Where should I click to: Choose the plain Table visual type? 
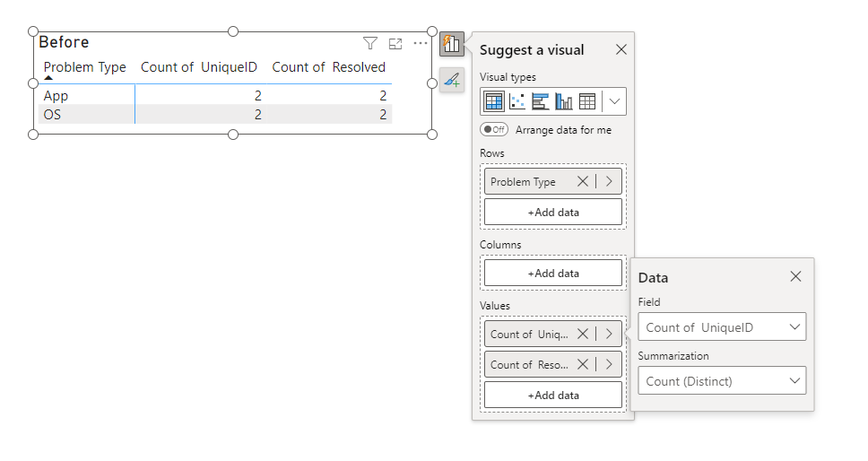pos(586,101)
